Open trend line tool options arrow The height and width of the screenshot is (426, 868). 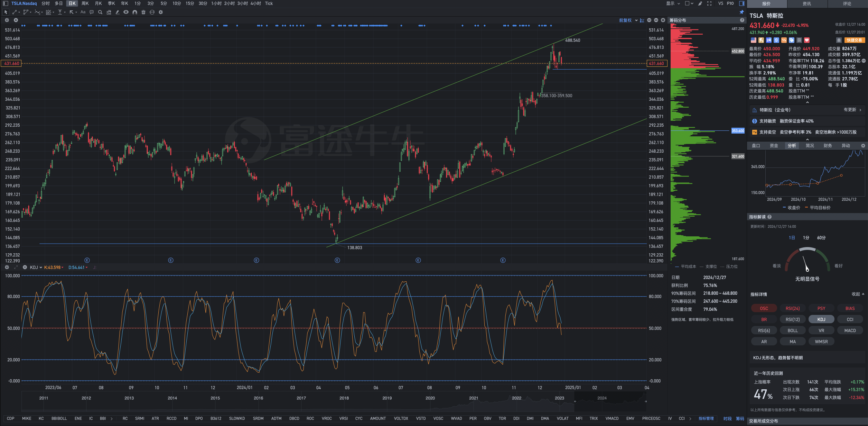[x=19, y=12]
